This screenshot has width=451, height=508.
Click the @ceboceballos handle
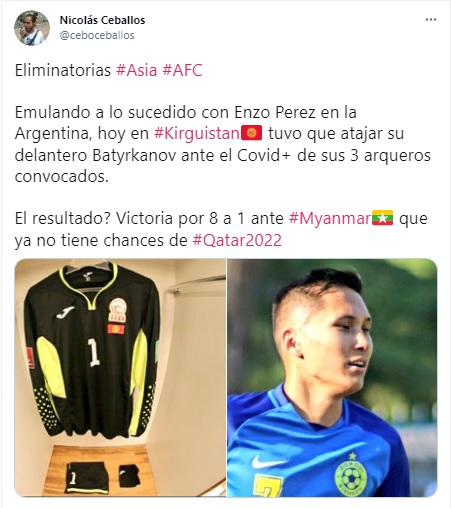tap(97, 35)
